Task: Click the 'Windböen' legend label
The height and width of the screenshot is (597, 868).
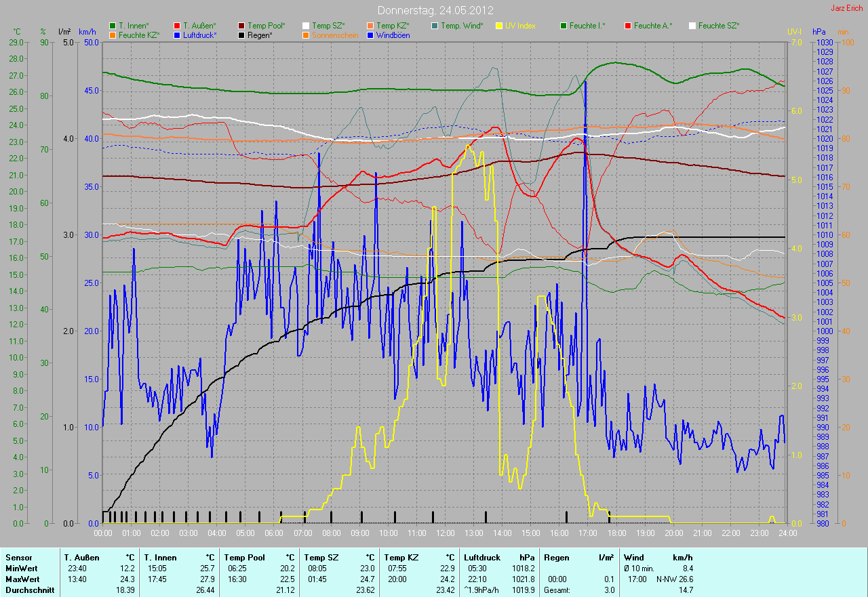Action: click(x=393, y=35)
